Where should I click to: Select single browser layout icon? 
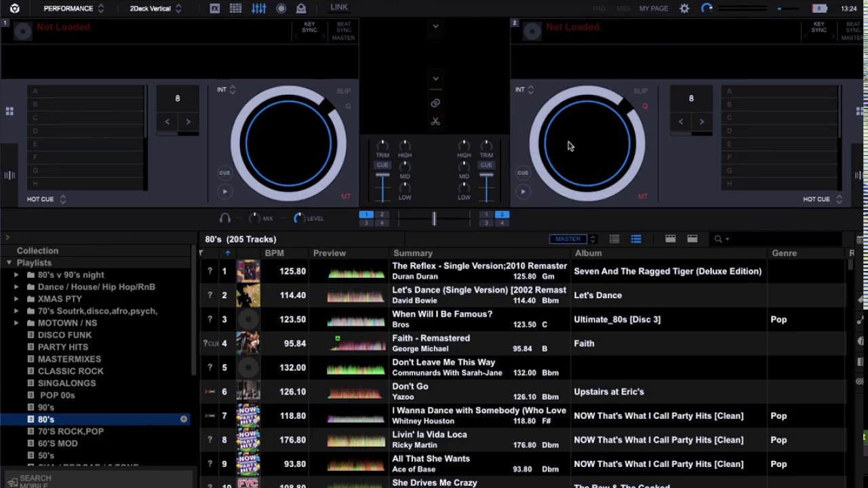[x=692, y=239]
